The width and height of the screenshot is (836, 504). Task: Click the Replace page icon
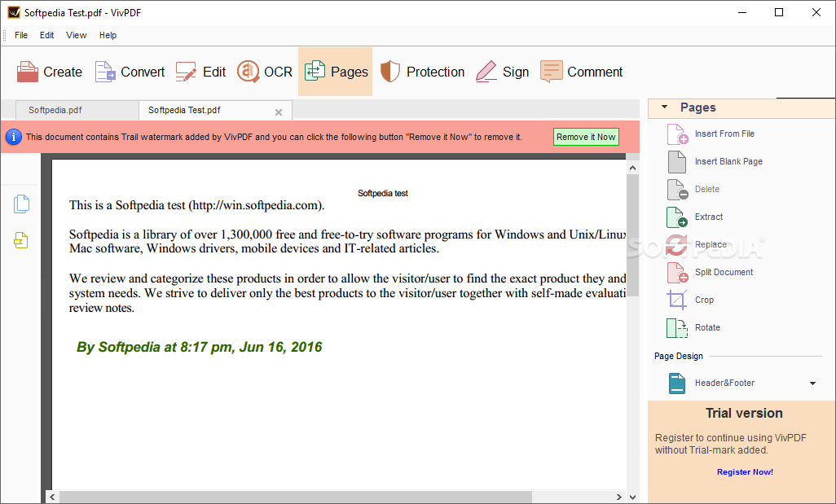[x=677, y=244]
